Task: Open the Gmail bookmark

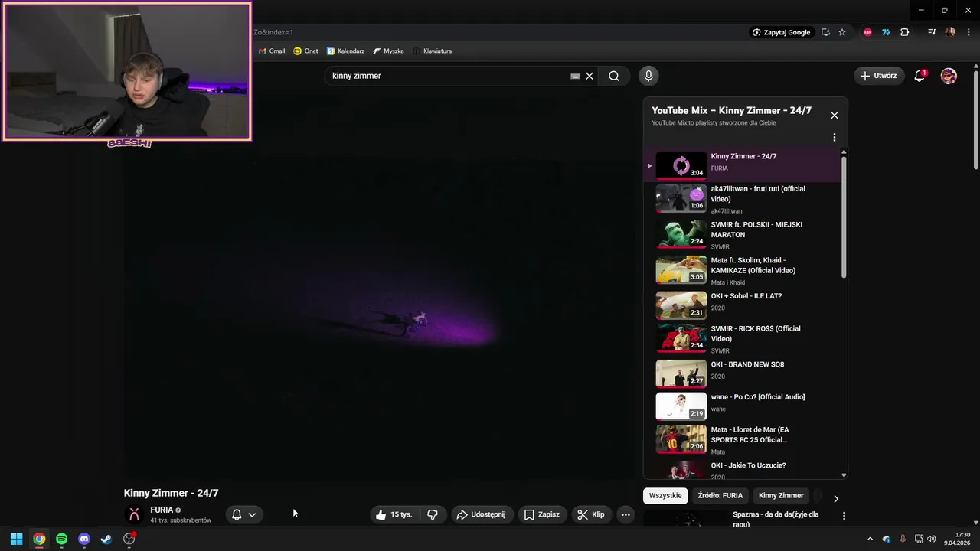Action: coord(272,51)
